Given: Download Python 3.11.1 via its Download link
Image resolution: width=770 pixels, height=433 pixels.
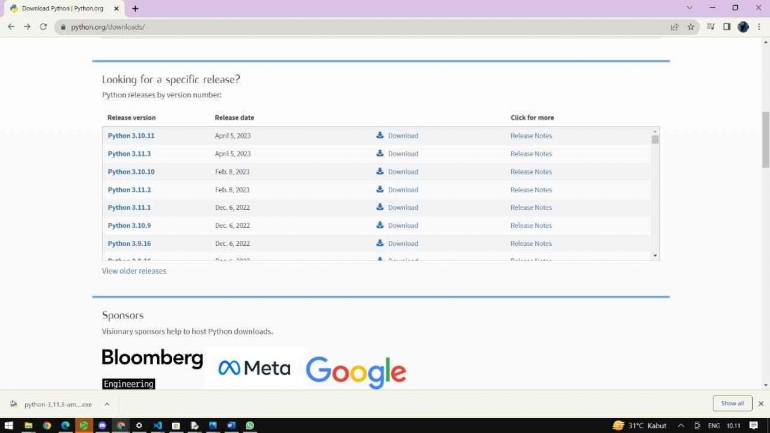Looking at the screenshot, I should [x=403, y=207].
